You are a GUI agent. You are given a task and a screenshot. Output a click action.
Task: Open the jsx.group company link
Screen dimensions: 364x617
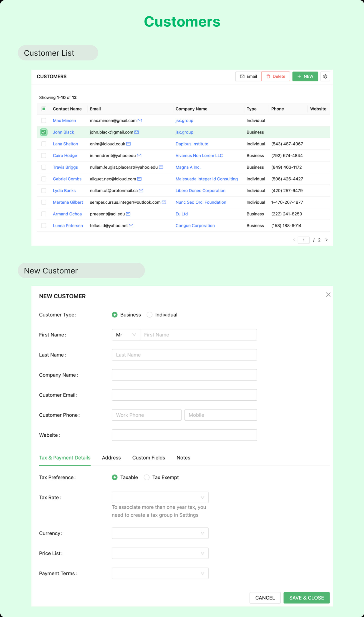click(184, 120)
